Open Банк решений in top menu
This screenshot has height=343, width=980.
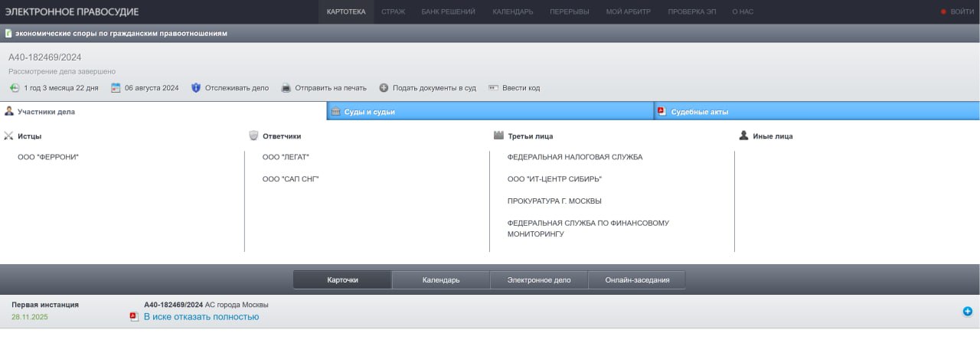[449, 11]
